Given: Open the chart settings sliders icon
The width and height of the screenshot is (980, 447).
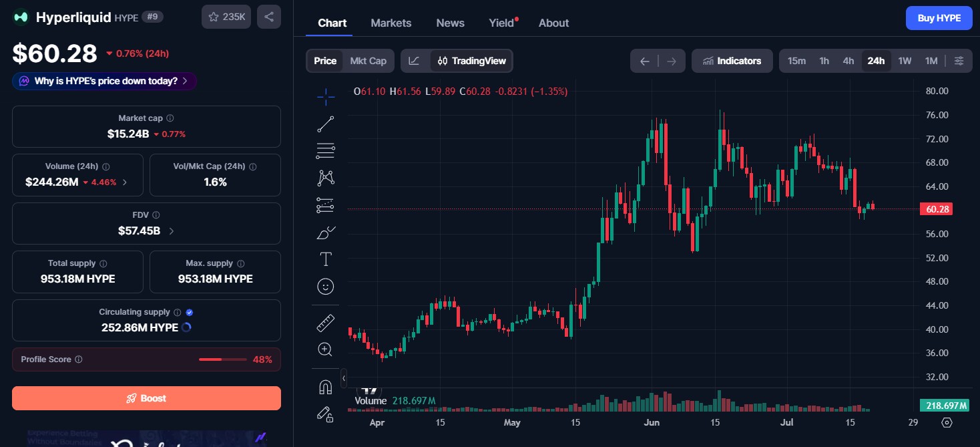Looking at the screenshot, I should pos(959,61).
